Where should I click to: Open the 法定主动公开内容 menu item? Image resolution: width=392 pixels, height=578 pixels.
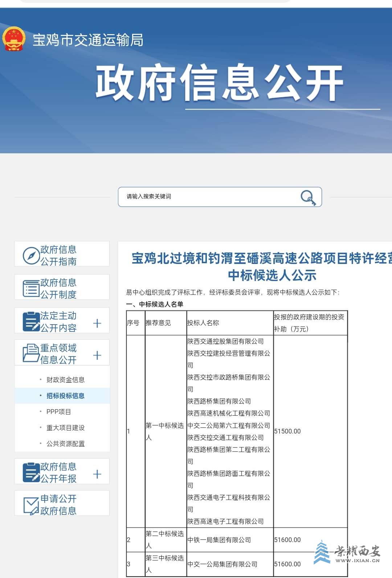[x=62, y=321]
